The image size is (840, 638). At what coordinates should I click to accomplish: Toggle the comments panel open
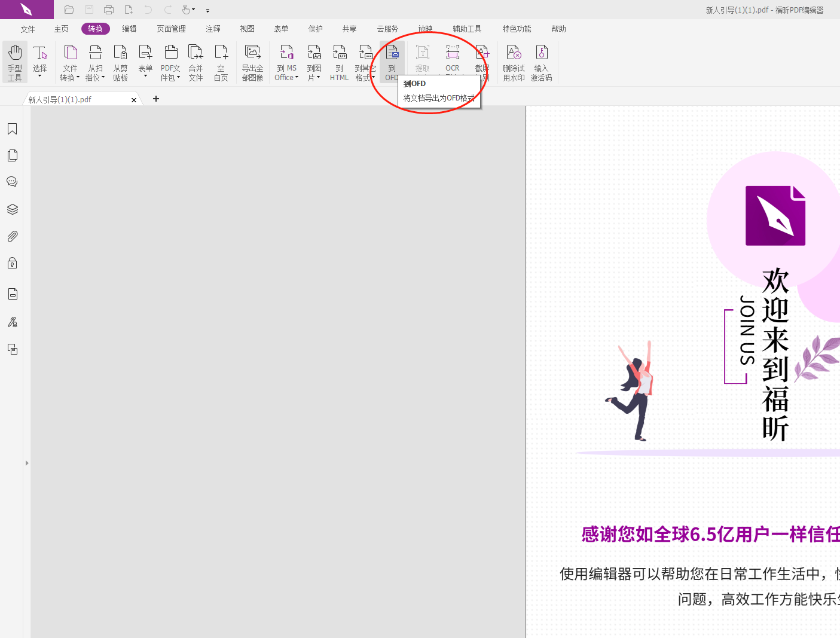(x=12, y=182)
